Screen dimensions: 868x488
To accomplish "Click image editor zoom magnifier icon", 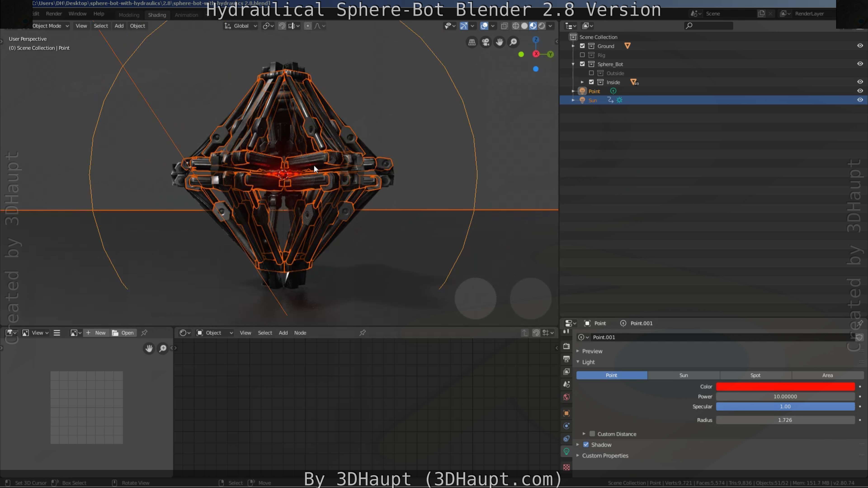I will [x=163, y=348].
